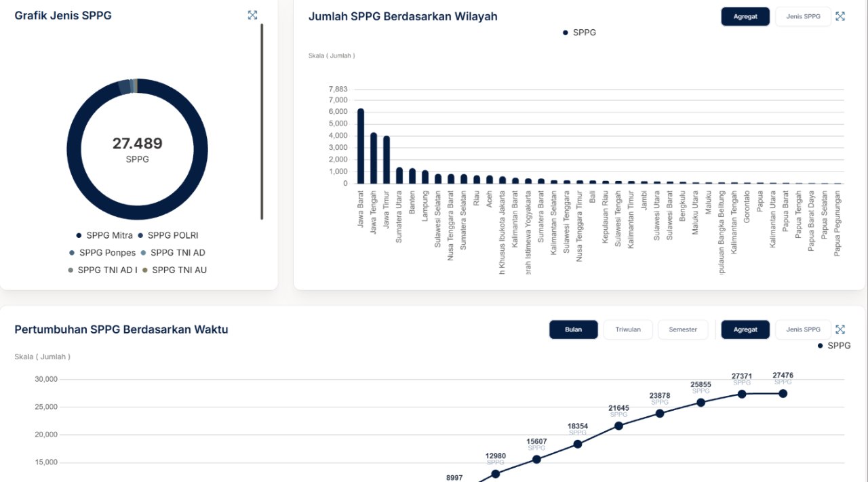Select Jenis SPPG in the Pertumbuhan chart
Image resolution: width=868 pixels, height=482 pixels.
click(803, 329)
